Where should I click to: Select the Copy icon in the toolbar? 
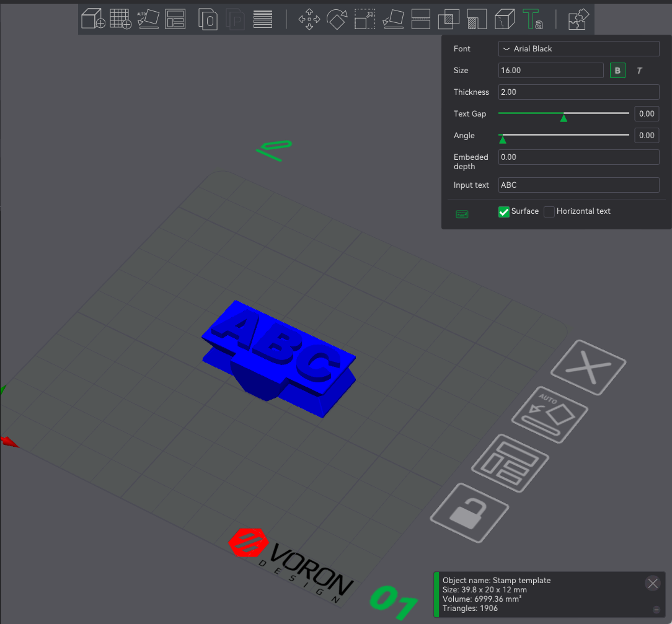[208, 19]
